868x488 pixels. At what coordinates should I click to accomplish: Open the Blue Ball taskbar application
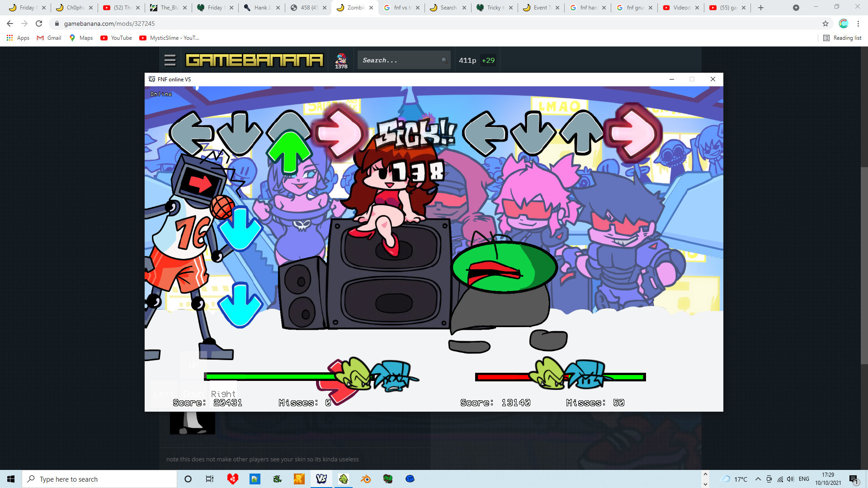coord(410,479)
